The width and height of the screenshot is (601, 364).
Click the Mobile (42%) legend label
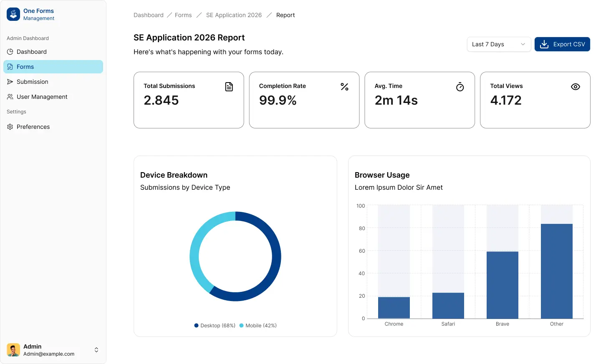click(261, 326)
